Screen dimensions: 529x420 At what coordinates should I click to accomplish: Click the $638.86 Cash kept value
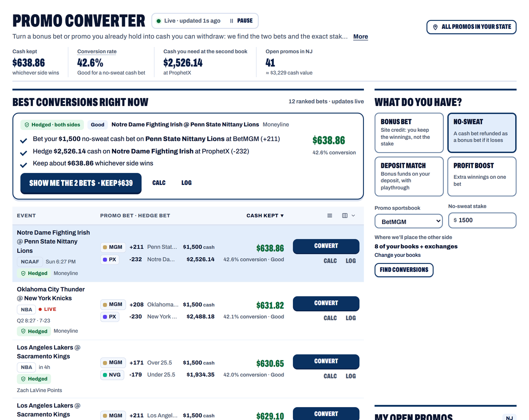pyautogui.click(x=29, y=63)
